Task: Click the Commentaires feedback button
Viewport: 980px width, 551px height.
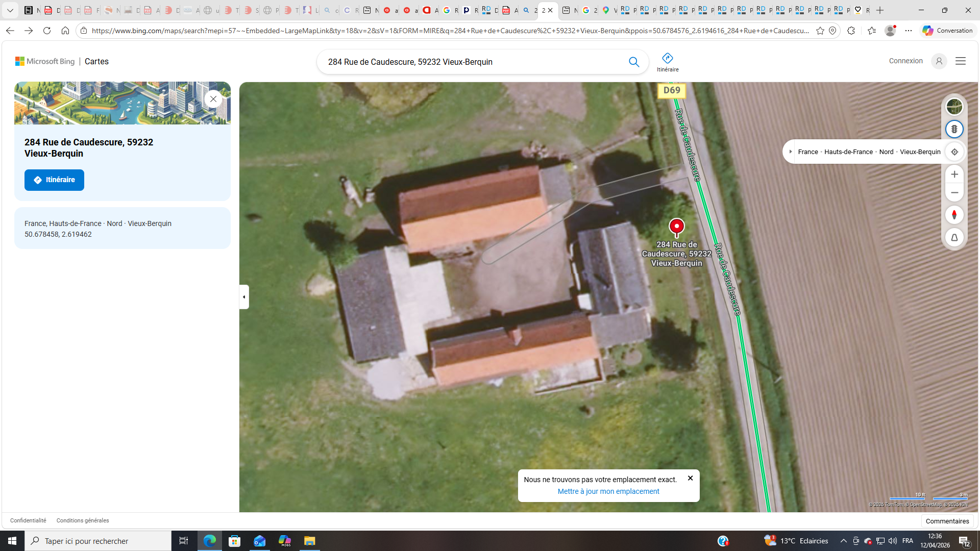Action: click(x=947, y=521)
